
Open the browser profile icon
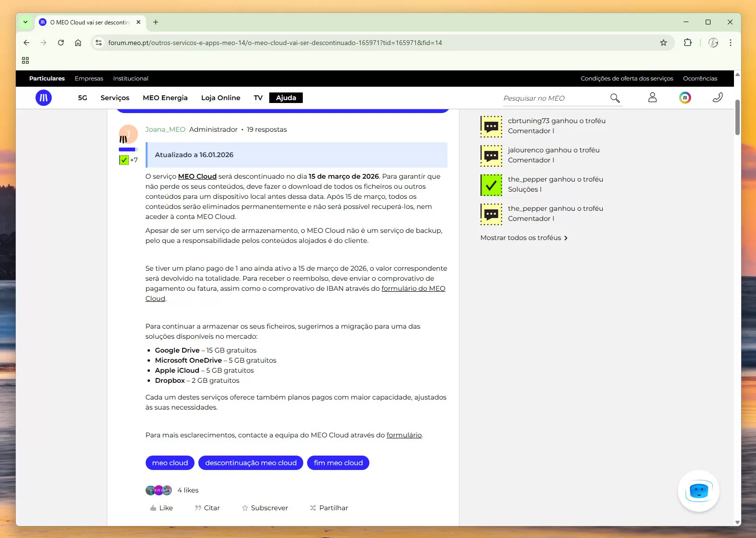[713, 43]
